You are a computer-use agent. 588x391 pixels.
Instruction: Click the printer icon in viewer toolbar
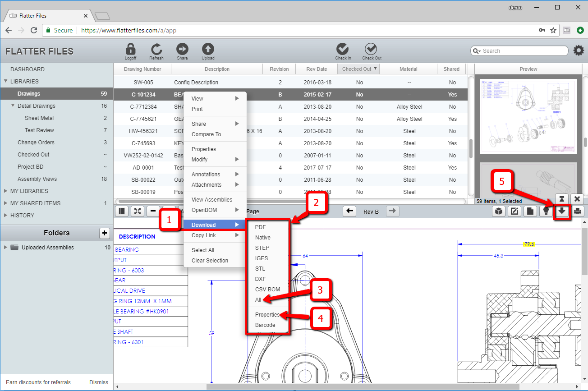click(578, 211)
